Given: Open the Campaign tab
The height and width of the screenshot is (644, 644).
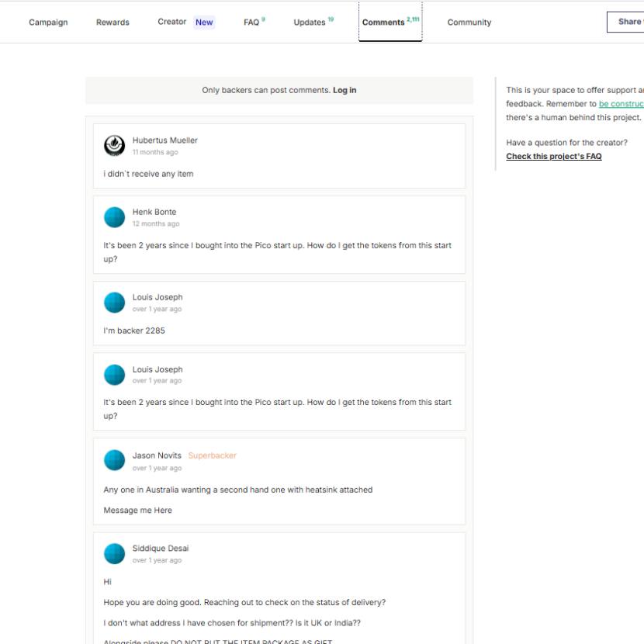Looking at the screenshot, I should point(48,23).
